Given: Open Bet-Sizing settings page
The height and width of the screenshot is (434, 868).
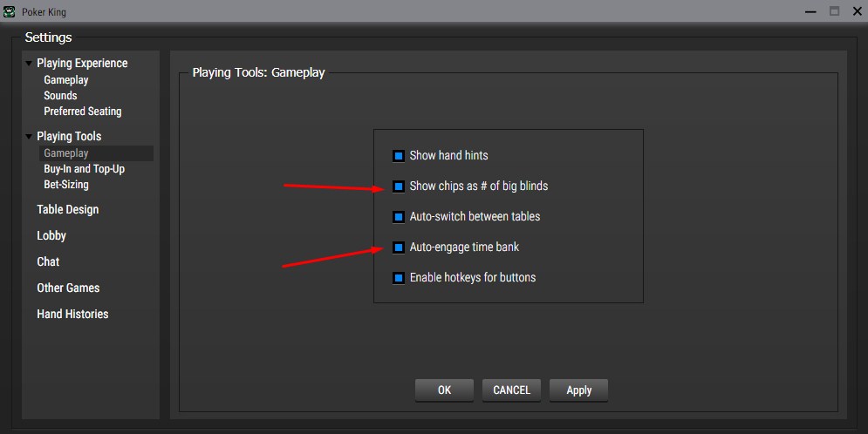Looking at the screenshot, I should coord(66,185).
